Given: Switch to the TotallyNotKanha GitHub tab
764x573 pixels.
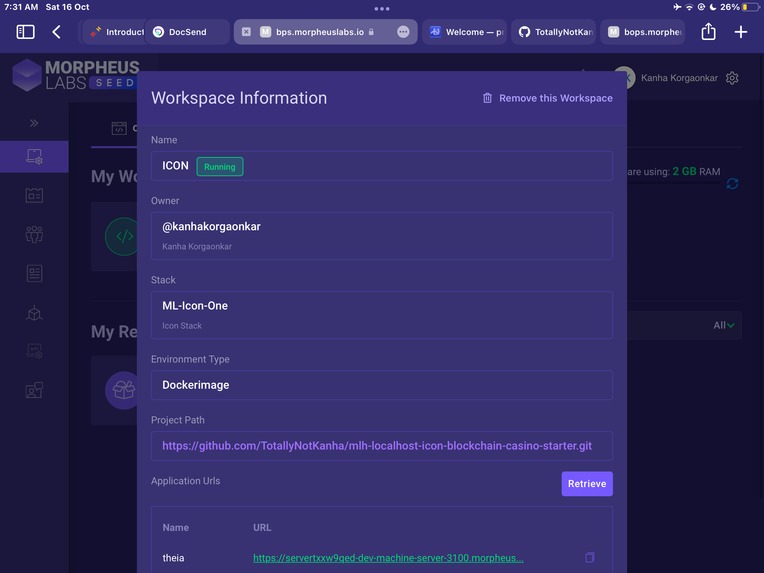Looking at the screenshot, I should (554, 32).
